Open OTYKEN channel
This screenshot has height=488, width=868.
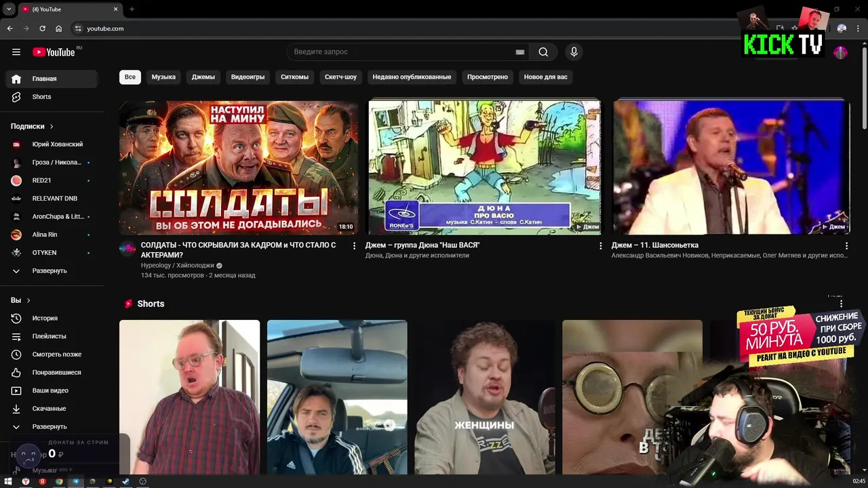(x=52, y=253)
